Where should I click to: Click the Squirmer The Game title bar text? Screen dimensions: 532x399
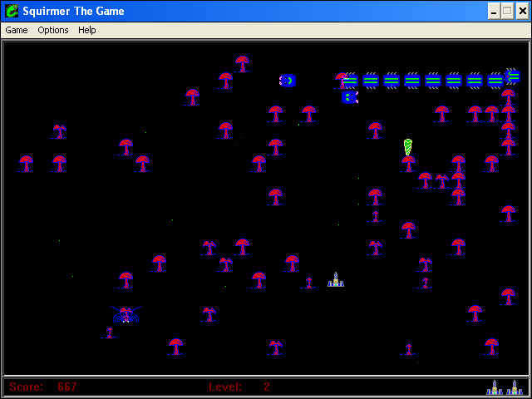tap(73, 11)
